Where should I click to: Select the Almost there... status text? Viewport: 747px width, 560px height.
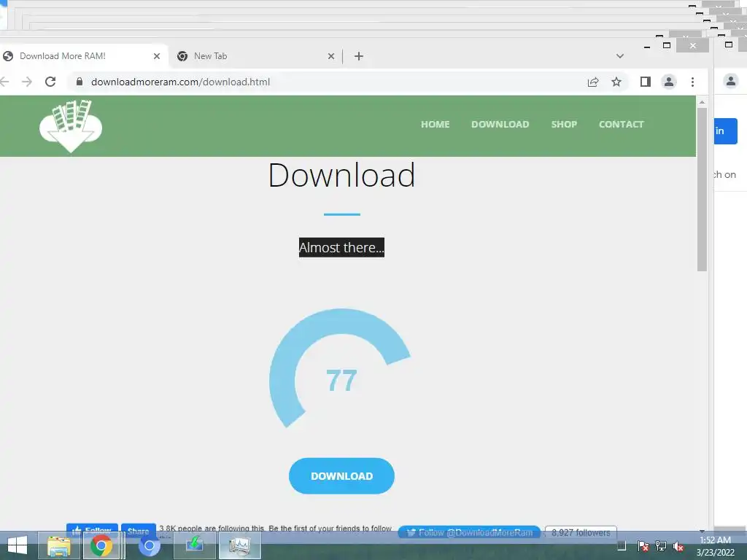click(x=341, y=248)
